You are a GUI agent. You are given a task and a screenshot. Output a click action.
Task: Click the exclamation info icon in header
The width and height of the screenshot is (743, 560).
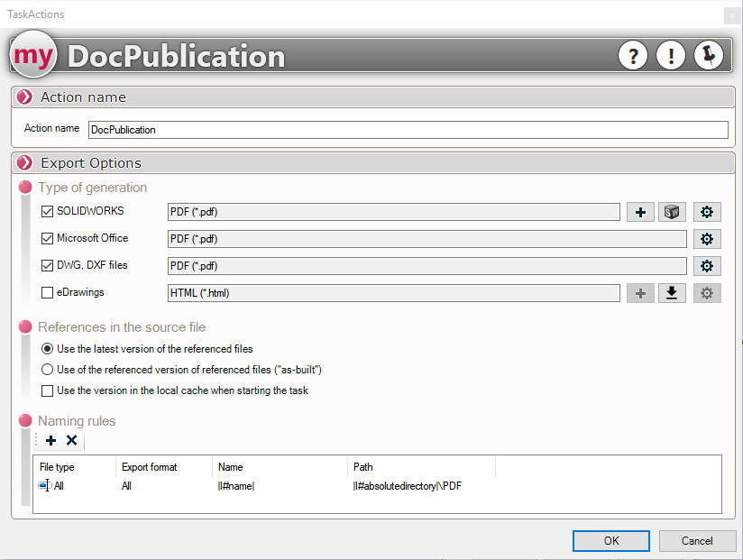pos(670,56)
